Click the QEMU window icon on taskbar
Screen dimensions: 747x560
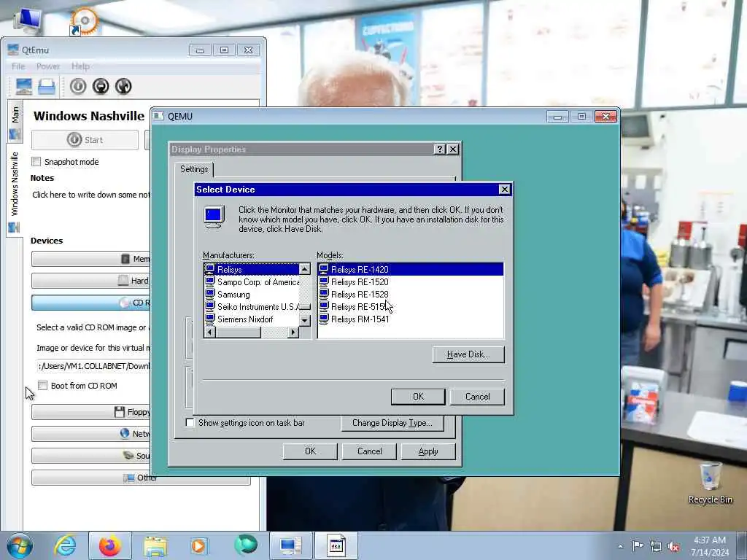click(x=336, y=545)
